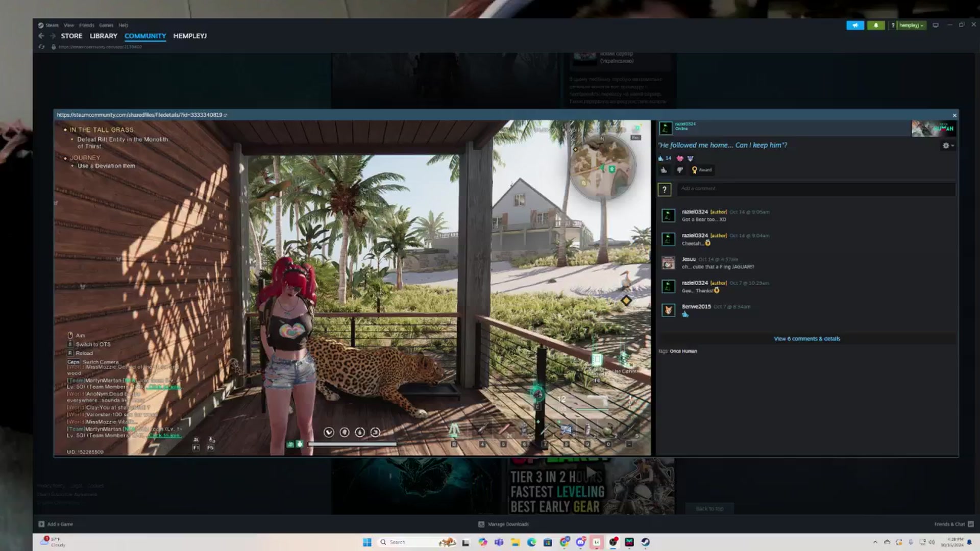
Task: Go to the STORE tab
Action: (x=71, y=36)
